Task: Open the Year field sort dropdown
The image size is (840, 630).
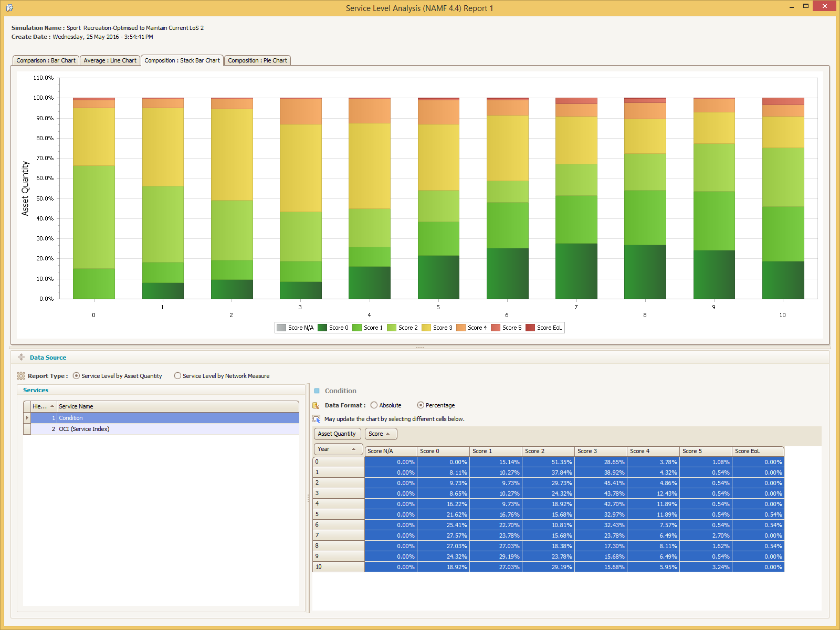Action: [353, 449]
